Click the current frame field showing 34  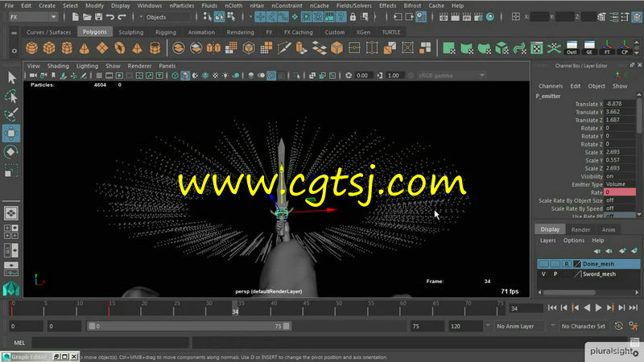point(526,308)
